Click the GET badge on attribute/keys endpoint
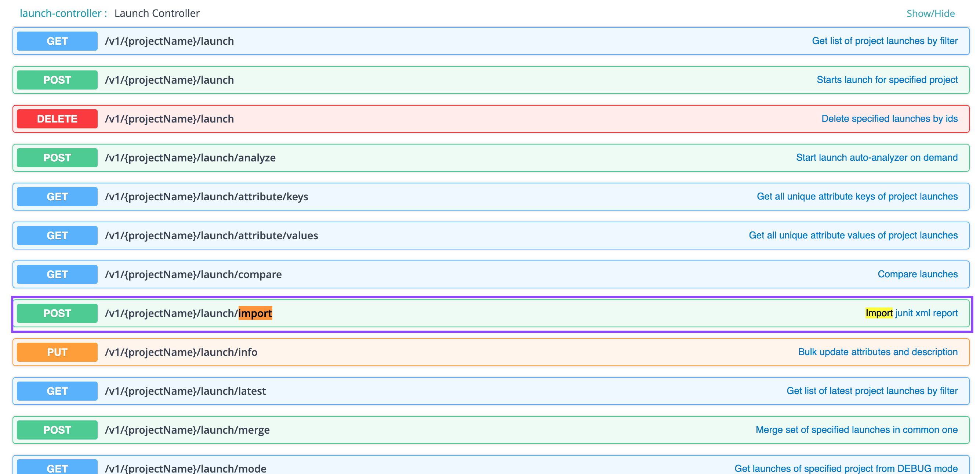Screen dimensions: 980x474 pyautogui.click(x=57, y=197)
